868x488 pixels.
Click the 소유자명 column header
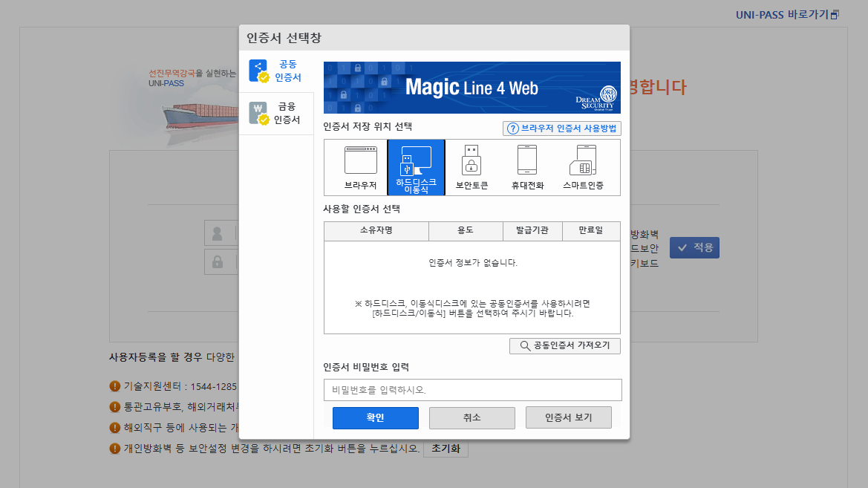[x=376, y=230]
